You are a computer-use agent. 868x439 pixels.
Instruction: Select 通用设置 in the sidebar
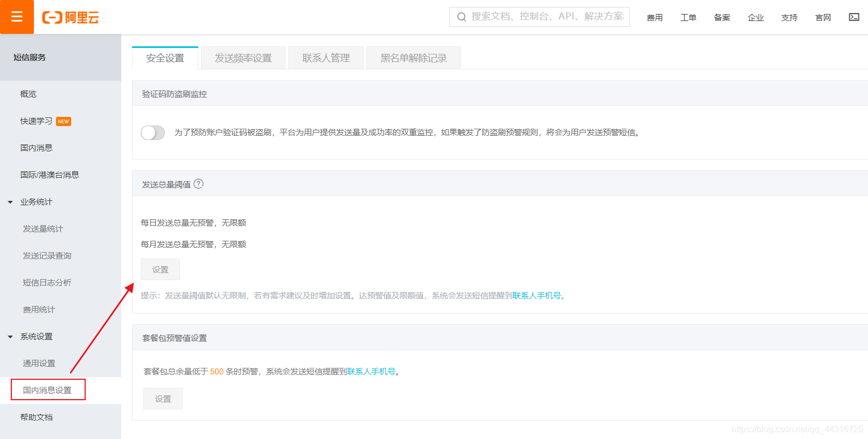39,364
